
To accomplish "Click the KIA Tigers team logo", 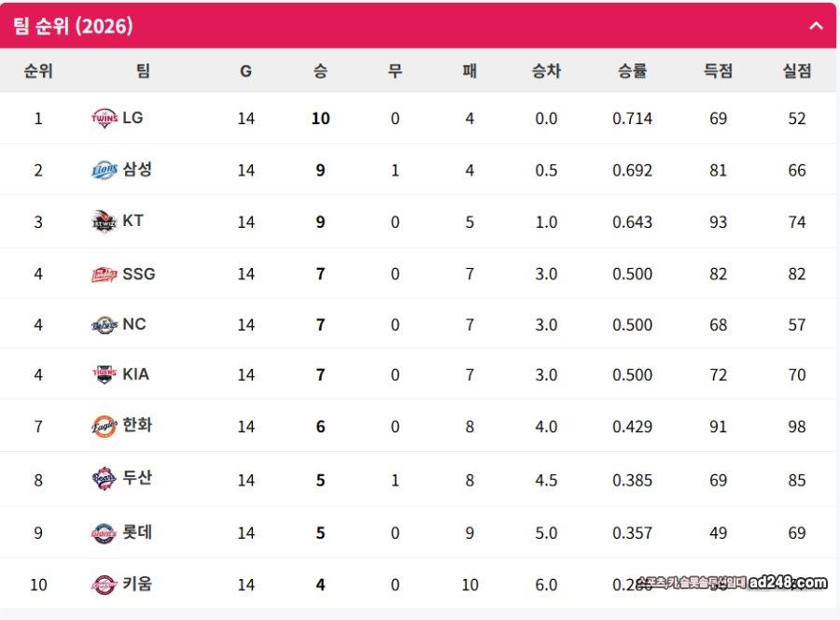I will point(104,374).
